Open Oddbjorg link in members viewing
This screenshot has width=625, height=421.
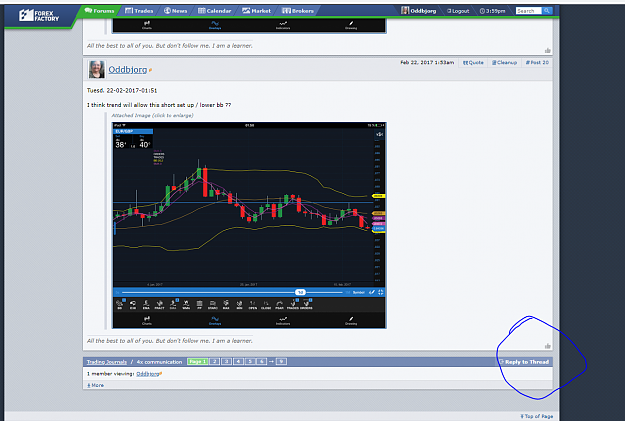149,374
